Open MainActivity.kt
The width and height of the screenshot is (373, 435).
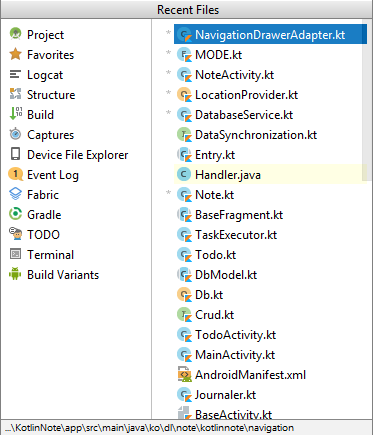point(235,355)
